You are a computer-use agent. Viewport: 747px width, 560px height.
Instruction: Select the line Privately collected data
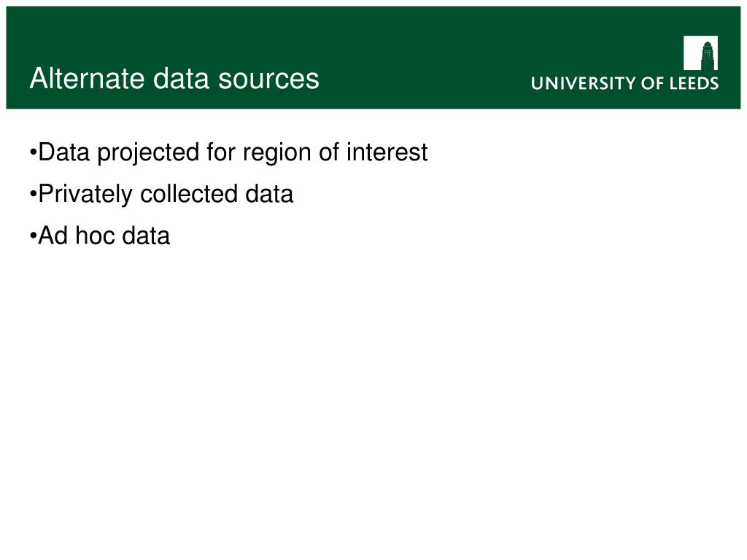[x=161, y=195]
